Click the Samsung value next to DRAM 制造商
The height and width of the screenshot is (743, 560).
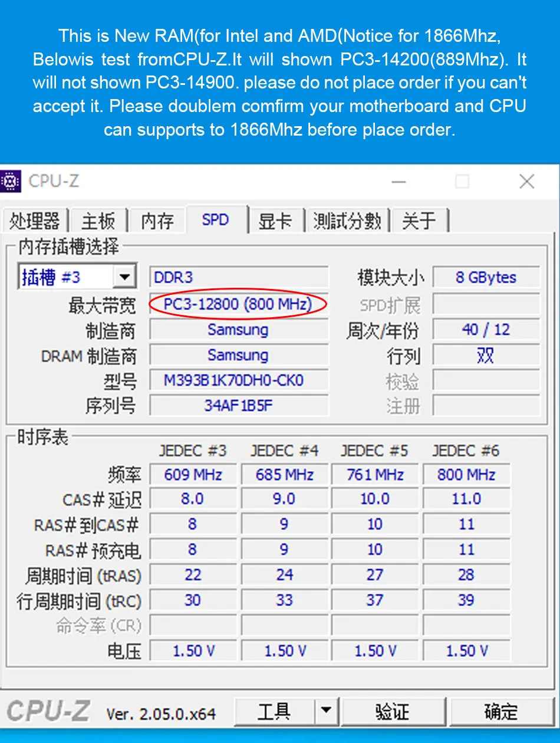239,355
